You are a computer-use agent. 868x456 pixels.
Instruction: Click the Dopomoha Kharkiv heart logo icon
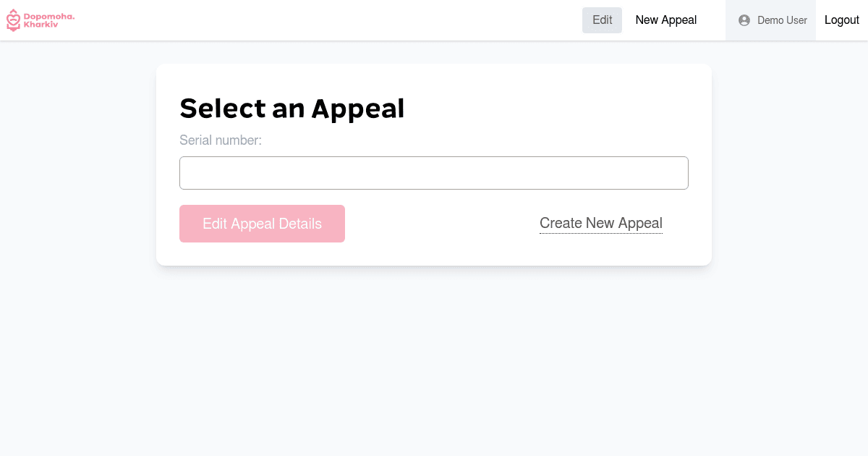pyautogui.click(x=13, y=20)
